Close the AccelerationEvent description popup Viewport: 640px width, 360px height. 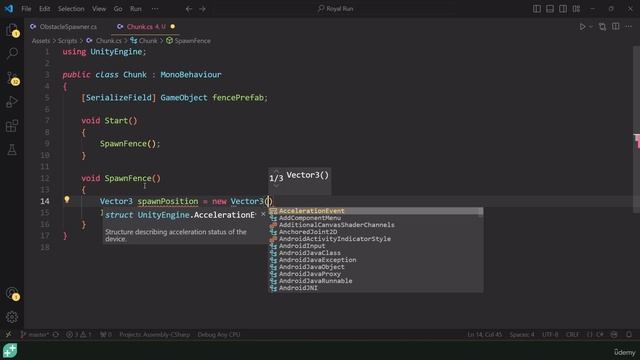(263, 214)
